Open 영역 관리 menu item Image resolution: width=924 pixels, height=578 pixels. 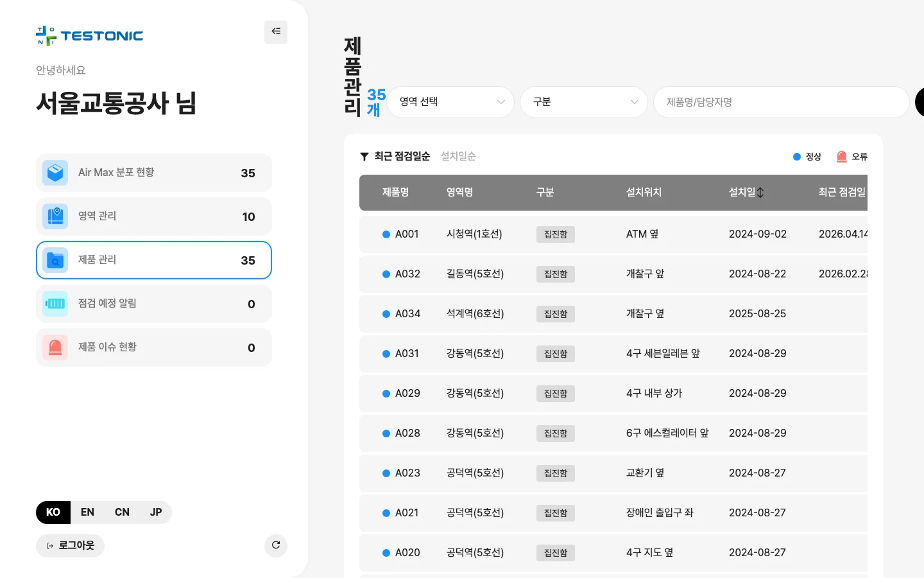[154, 216]
